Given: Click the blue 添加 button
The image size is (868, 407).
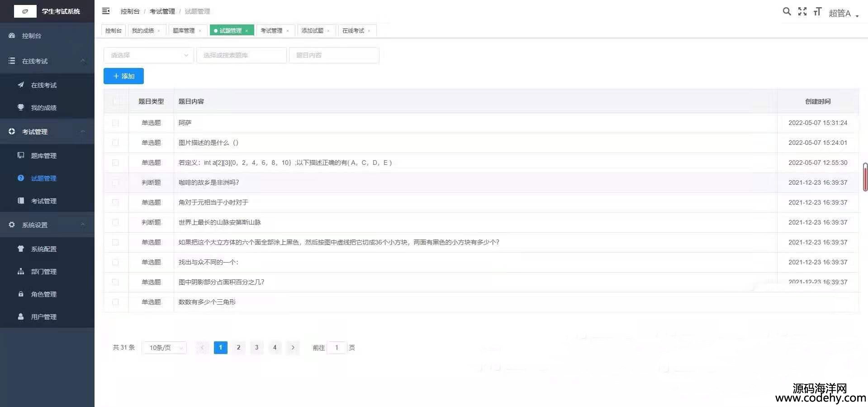Looking at the screenshot, I should pos(123,76).
